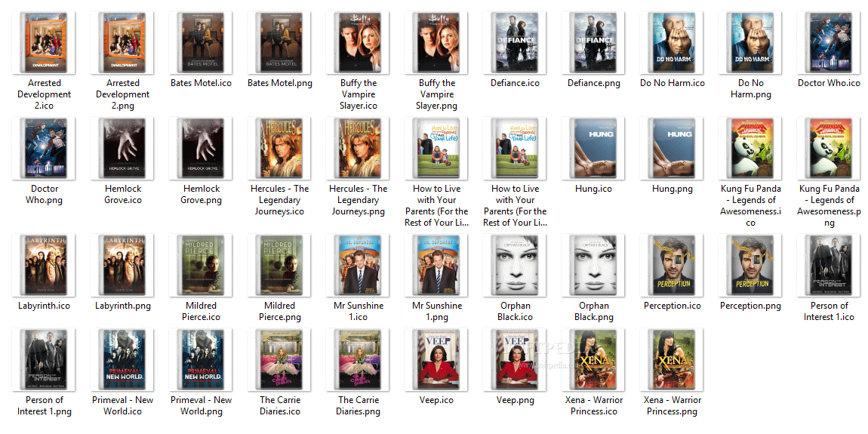
Task: Select the Perception.png file icon
Action: (x=751, y=265)
